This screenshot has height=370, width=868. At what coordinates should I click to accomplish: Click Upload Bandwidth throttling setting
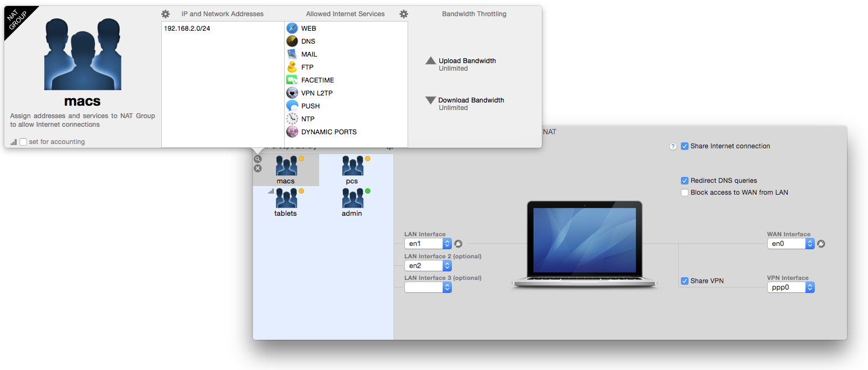[466, 61]
